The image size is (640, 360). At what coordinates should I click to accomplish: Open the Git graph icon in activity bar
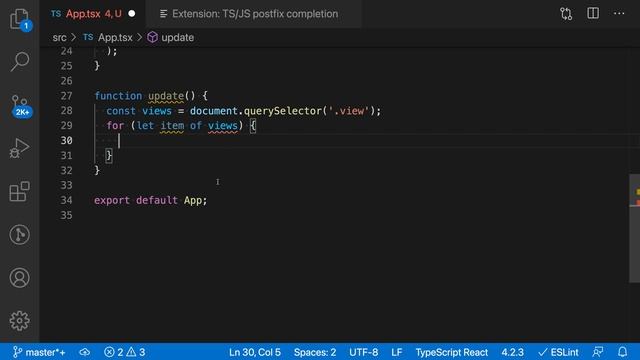[x=20, y=235]
